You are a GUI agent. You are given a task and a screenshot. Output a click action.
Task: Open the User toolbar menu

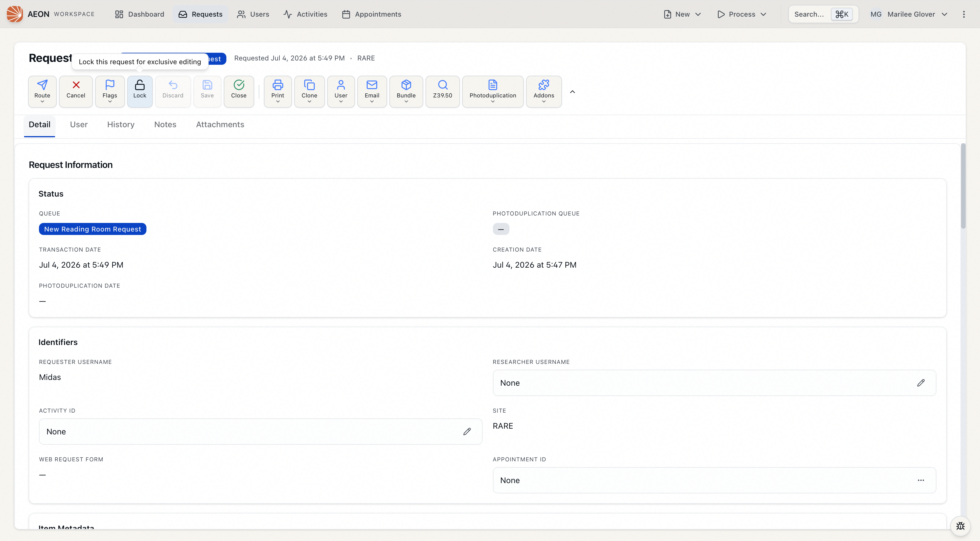(341, 91)
